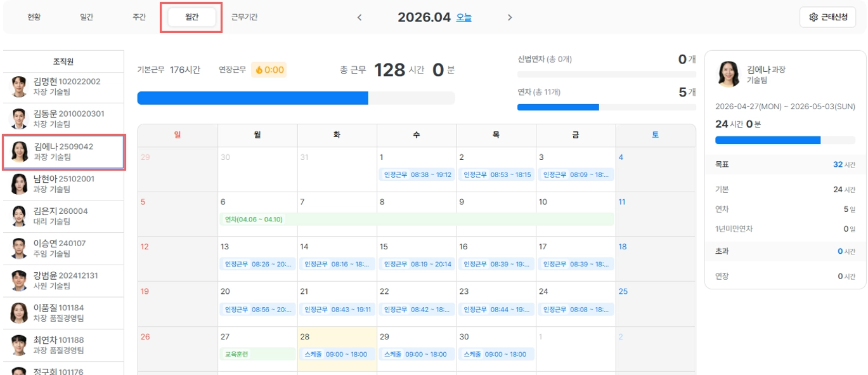Select employee 이승연 in list
The height and width of the screenshot is (375, 868).
[63, 249]
